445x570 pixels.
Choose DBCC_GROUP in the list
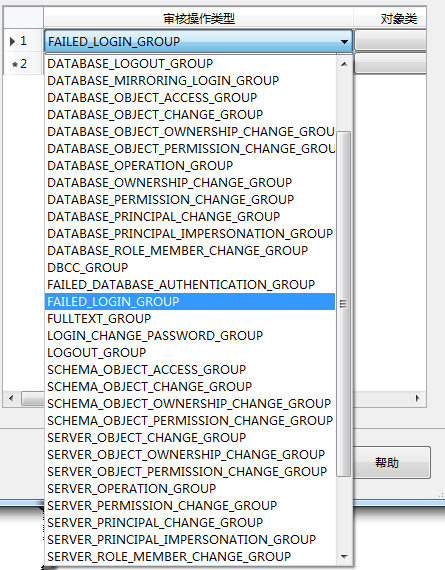pyautogui.click(x=190, y=268)
